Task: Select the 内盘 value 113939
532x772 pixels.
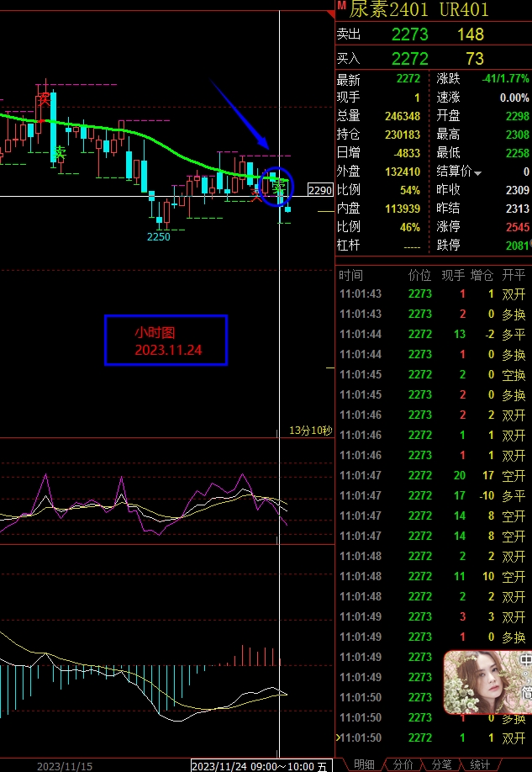Action: click(x=402, y=209)
